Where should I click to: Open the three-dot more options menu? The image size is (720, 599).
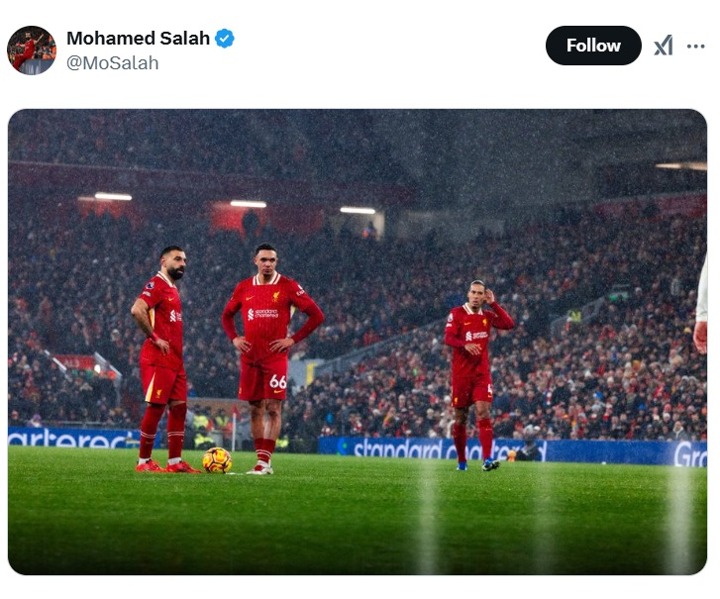[x=696, y=46]
